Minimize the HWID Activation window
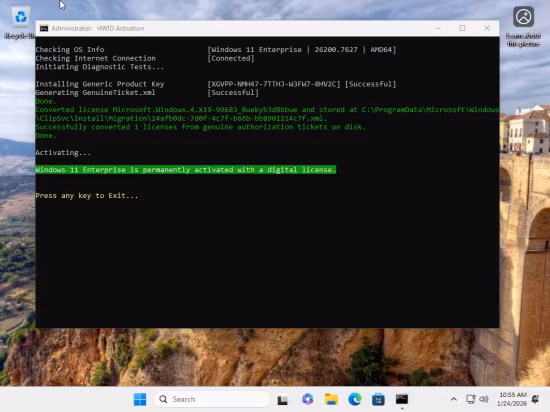 point(438,28)
